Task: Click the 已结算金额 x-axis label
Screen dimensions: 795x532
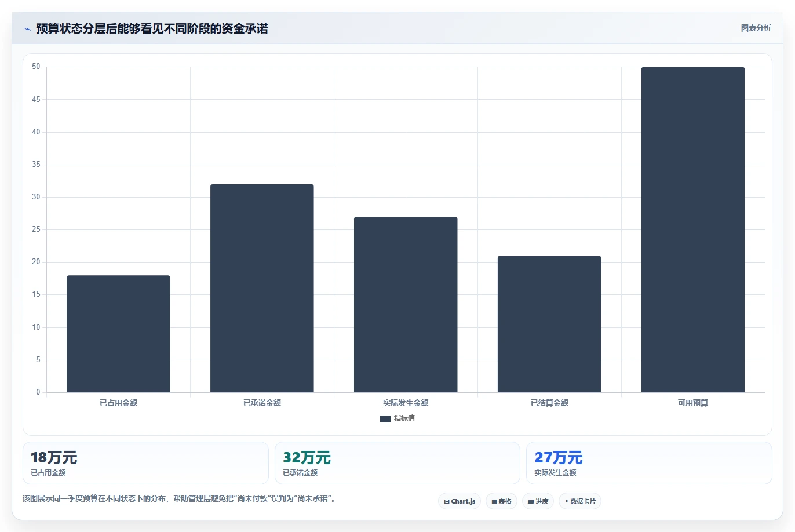Action: coord(549,403)
